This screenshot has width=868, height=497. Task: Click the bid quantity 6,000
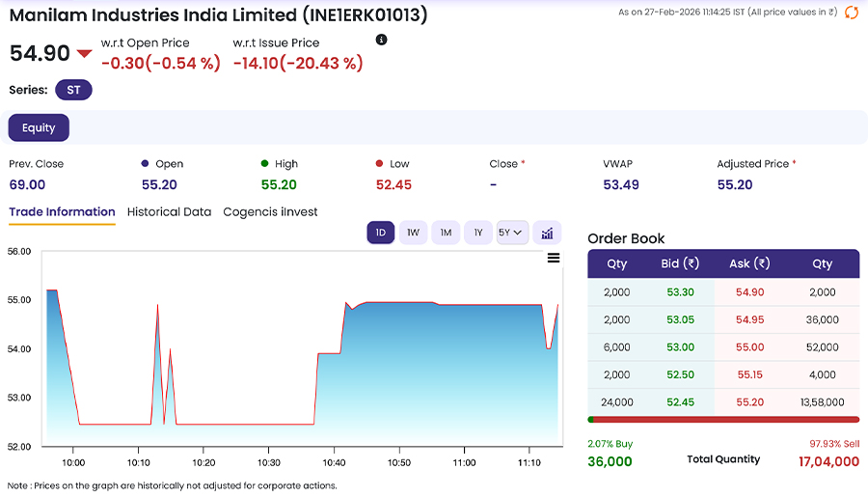[617, 347]
